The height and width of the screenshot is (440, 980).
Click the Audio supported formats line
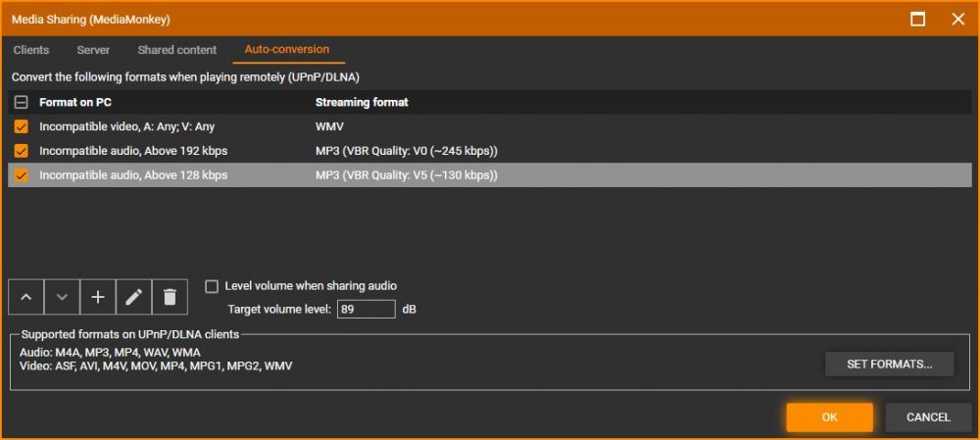pyautogui.click(x=110, y=353)
